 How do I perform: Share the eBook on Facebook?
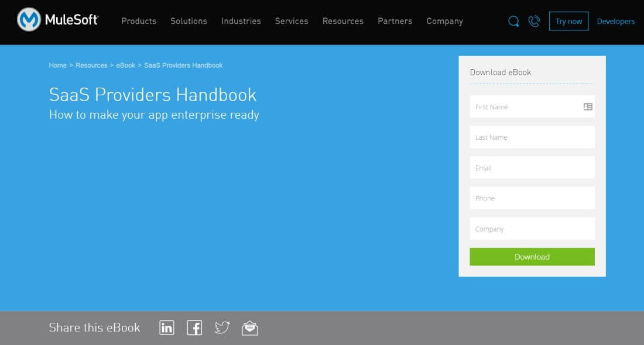coord(194,327)
